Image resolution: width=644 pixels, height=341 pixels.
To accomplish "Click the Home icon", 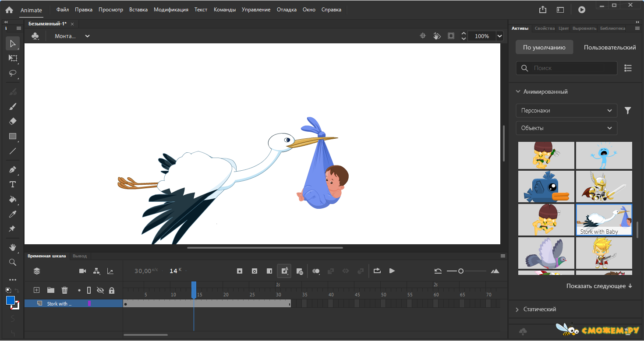I will (x=9, y=10).
